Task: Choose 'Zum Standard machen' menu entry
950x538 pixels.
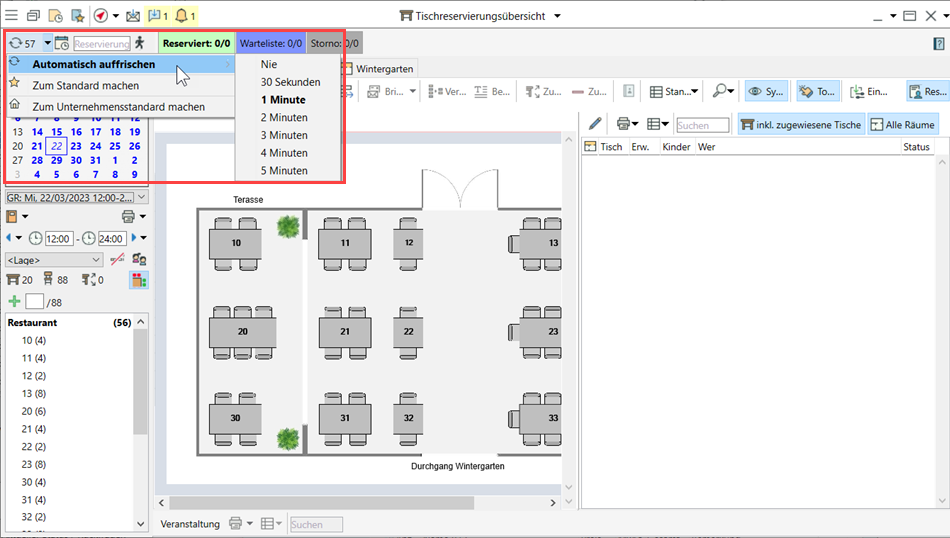Action: pos(85,86)
